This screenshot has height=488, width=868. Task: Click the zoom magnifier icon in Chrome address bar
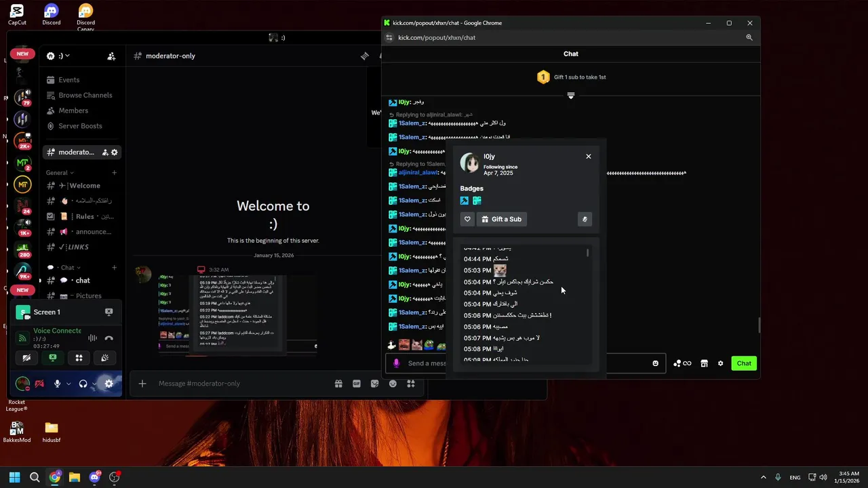point(749,37)
